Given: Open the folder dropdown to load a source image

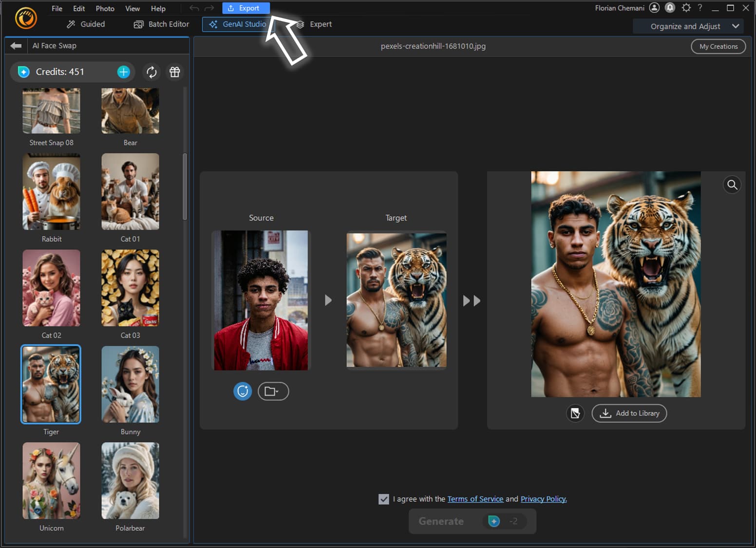Looking at the screenshot, I should coord(273,391).
